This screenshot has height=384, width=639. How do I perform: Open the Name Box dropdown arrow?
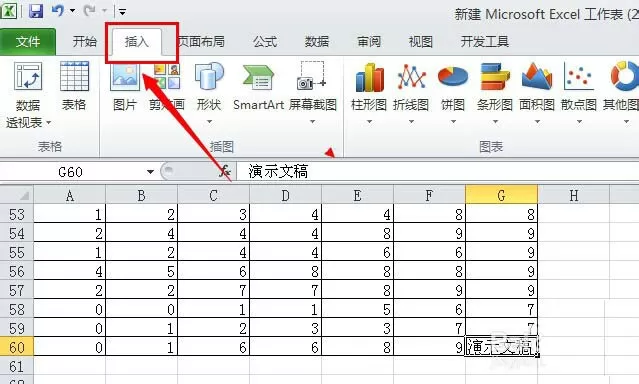pyautogui.click(x=150, y=172)
